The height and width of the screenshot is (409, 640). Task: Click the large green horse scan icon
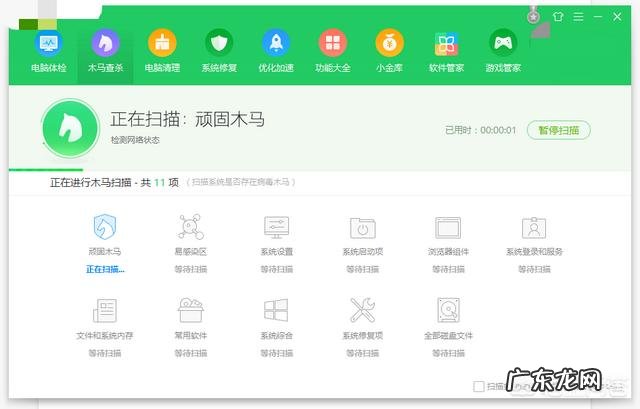click(71, 128)
